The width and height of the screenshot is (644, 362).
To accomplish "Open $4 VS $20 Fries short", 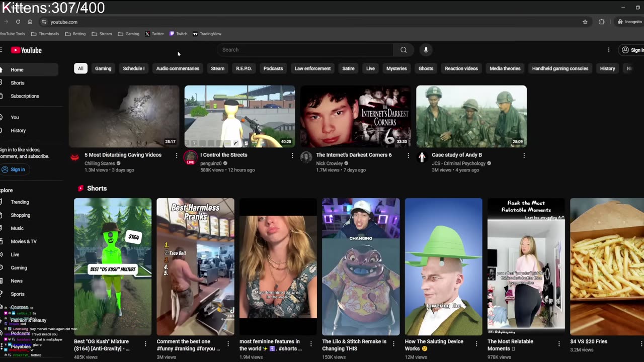I will coord(607,266).
